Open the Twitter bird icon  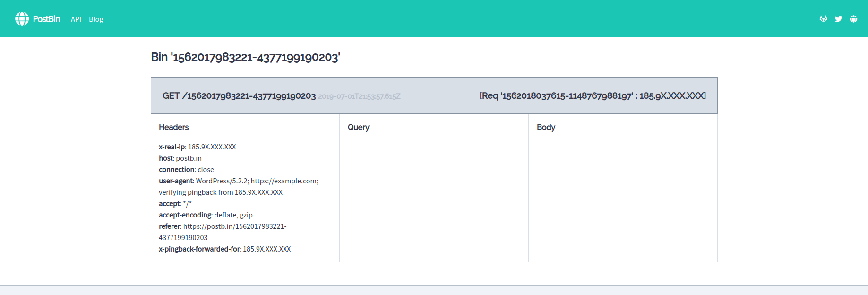[838, 19]
